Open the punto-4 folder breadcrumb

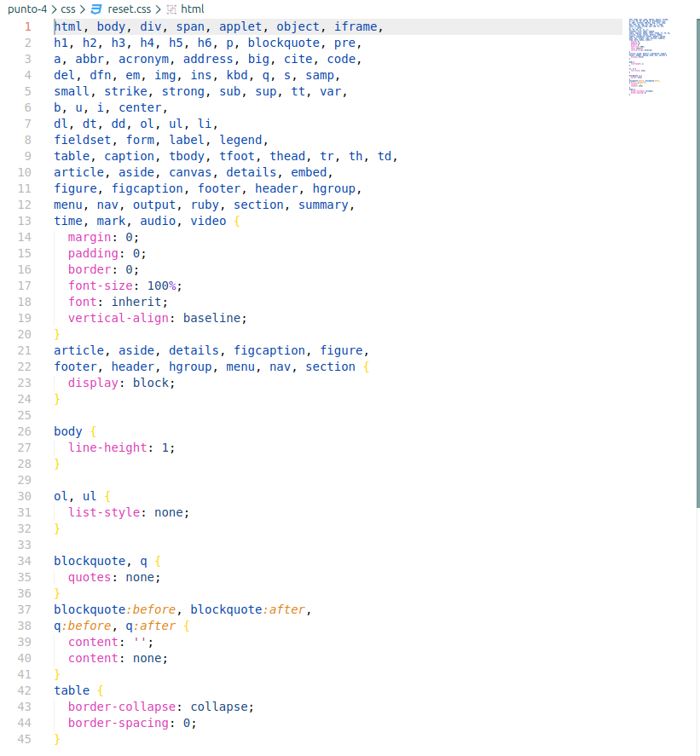tap(27, 9)
